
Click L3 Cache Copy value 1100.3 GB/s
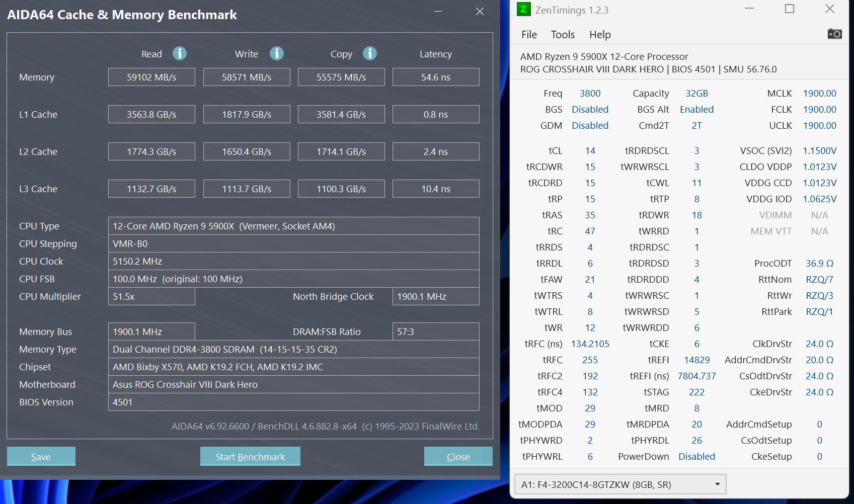point(341,189)
